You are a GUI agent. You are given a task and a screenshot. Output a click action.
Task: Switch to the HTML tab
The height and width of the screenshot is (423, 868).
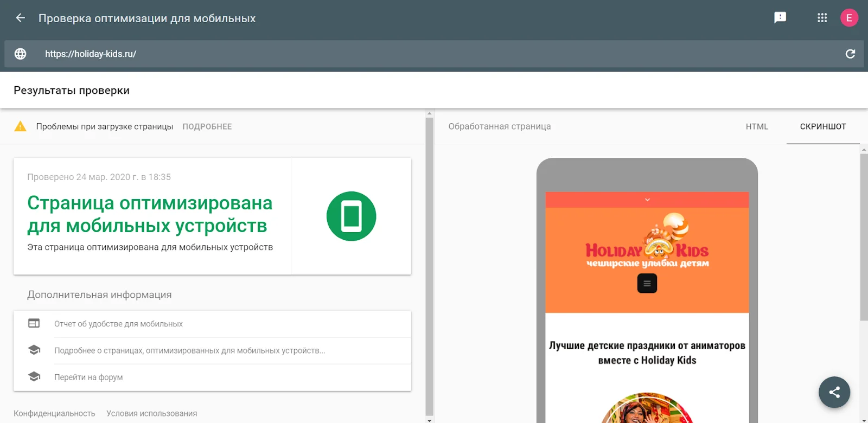point(757,126)
